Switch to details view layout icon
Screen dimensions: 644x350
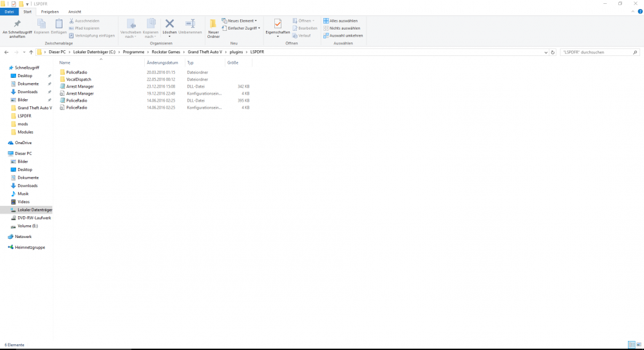pyautogui.click(x=631, y=345)
